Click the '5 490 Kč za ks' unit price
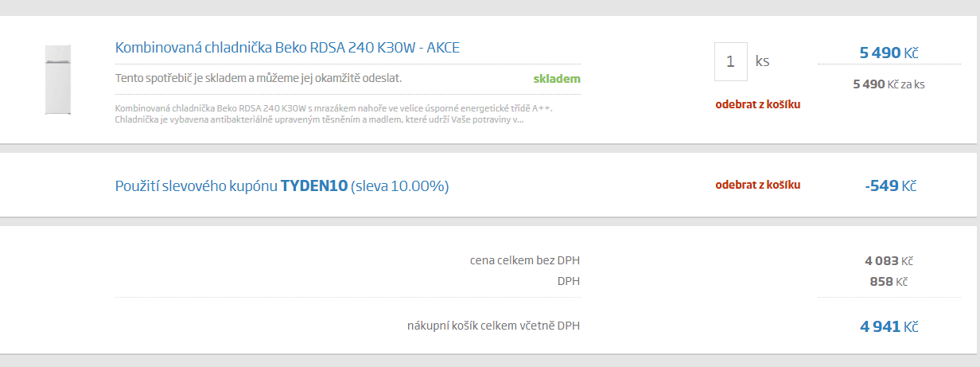This screenshot has width=980, height=367. pos(889,84)
